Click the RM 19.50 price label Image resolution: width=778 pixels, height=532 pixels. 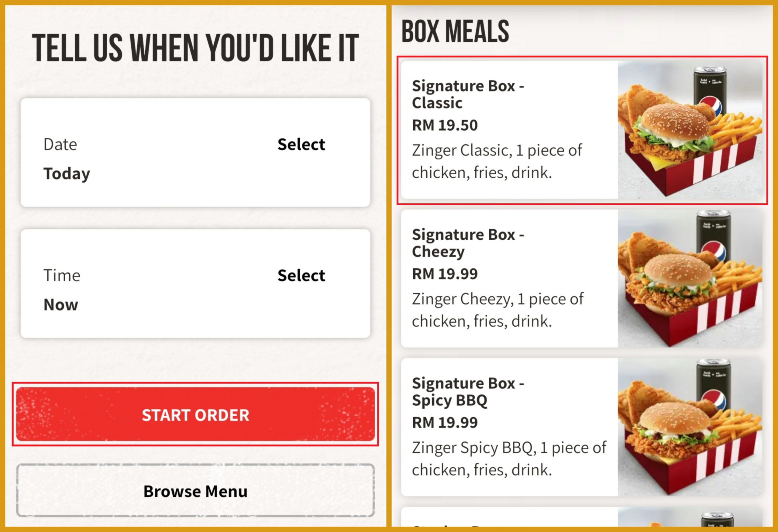[x=445, y=125]
